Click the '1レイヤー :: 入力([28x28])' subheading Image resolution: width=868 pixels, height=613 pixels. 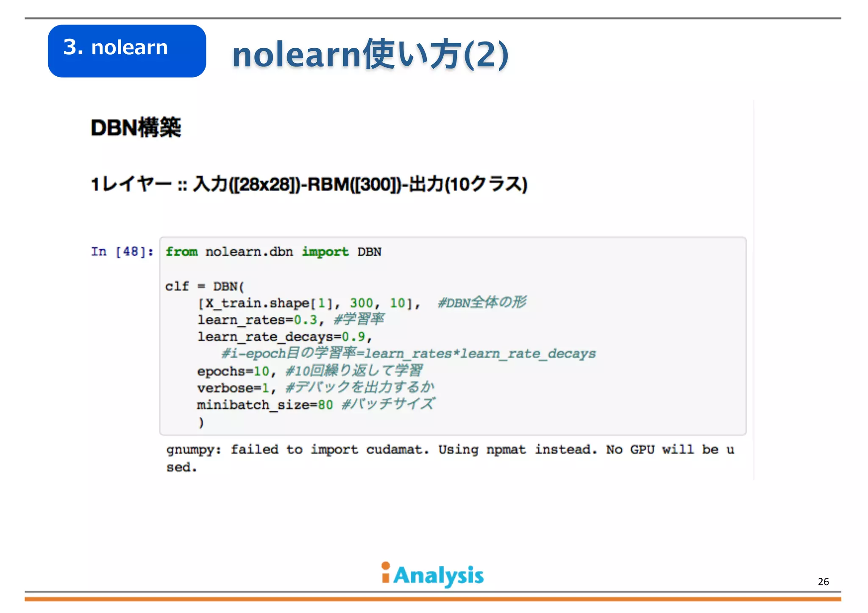pyautogui.click(x=309, y=184)
